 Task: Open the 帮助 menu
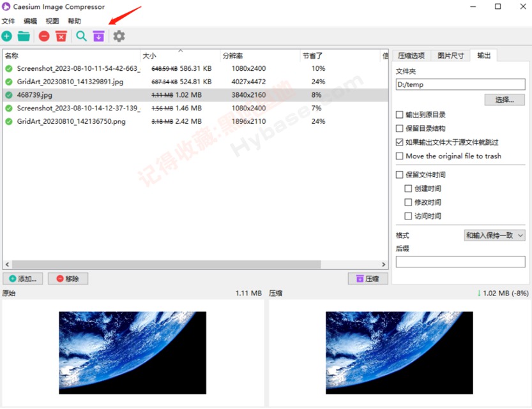[74, 21]
